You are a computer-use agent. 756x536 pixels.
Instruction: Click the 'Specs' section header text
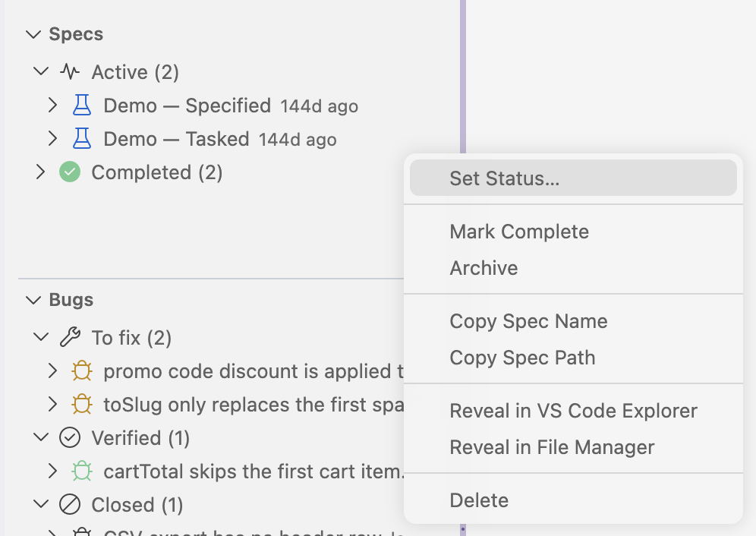tap(76, 34)
